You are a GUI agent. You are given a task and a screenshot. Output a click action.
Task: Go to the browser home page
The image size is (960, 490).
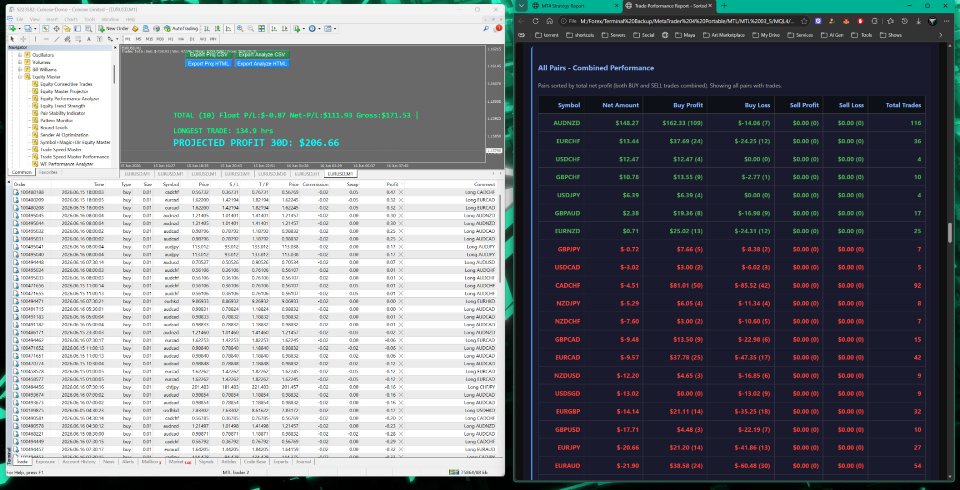549,21
